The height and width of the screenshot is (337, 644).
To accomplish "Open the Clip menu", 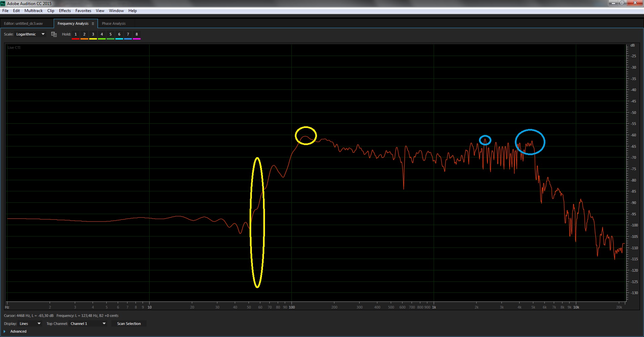I will [51, 11].
